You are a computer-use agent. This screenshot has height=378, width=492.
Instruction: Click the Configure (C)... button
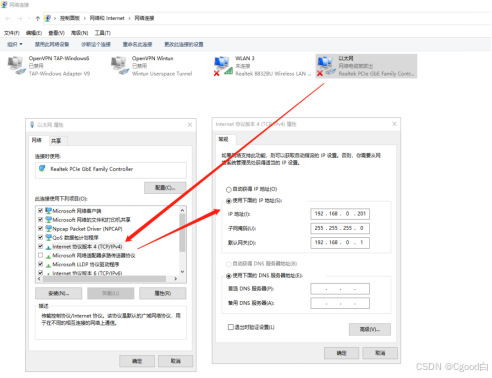pos(165,188)
